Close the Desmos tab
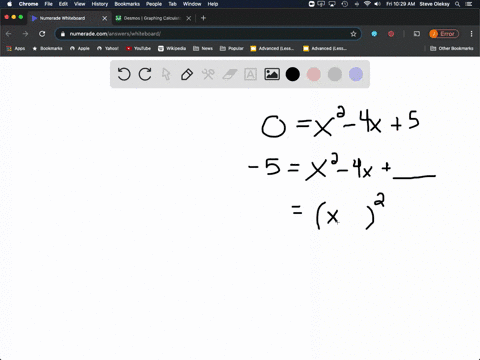 point(189,18)
